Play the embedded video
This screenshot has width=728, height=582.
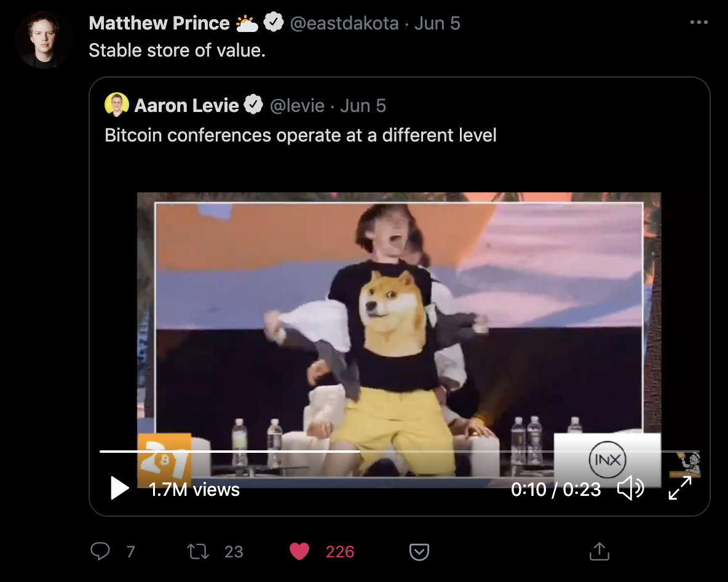coord(119,488)
